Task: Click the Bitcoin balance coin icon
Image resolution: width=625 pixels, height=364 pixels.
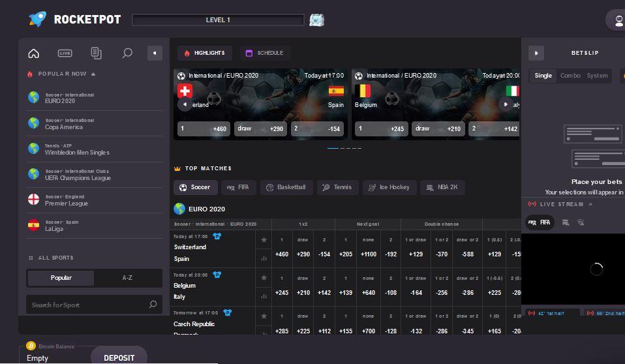Action: (x=31, y=346)
